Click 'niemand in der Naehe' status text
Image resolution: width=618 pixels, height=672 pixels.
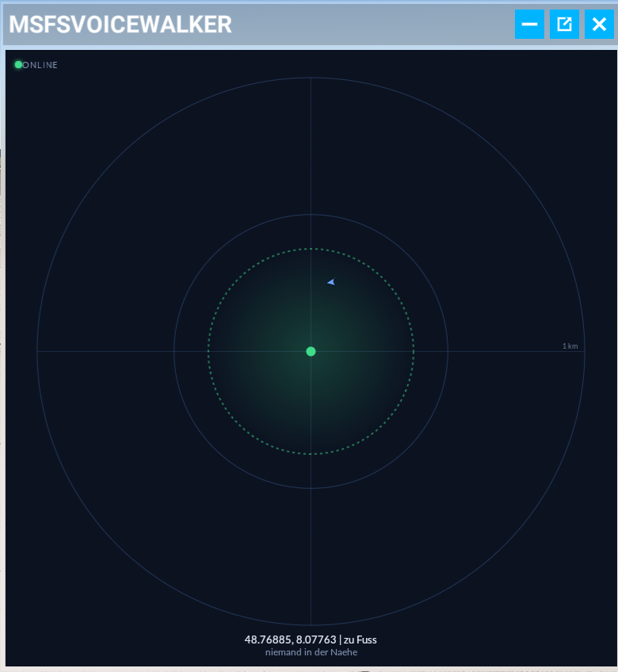coord(311,652)
